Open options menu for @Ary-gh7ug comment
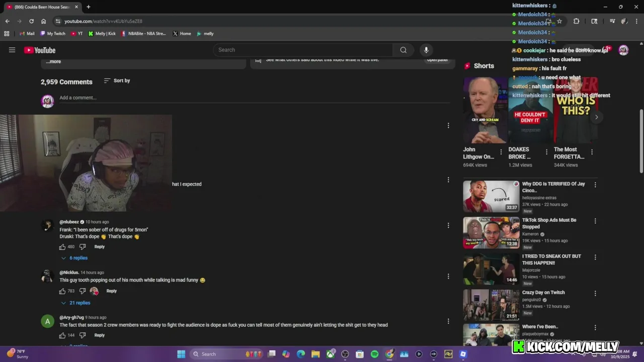 pos(448,321)
